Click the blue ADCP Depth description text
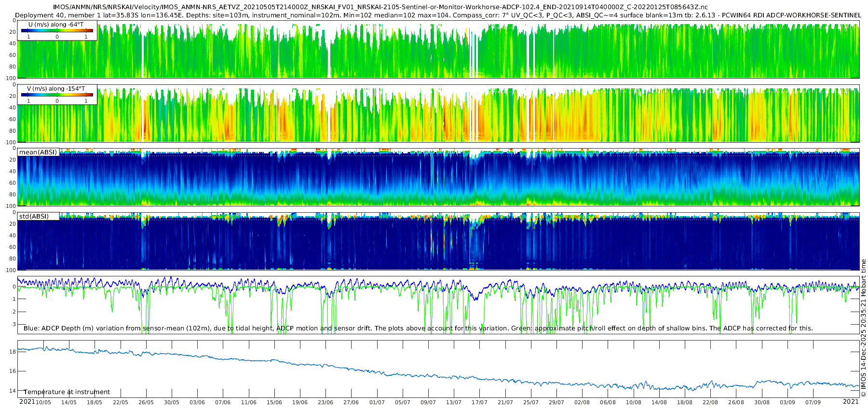Screen dimensions: 868x410 pos(418,328)
